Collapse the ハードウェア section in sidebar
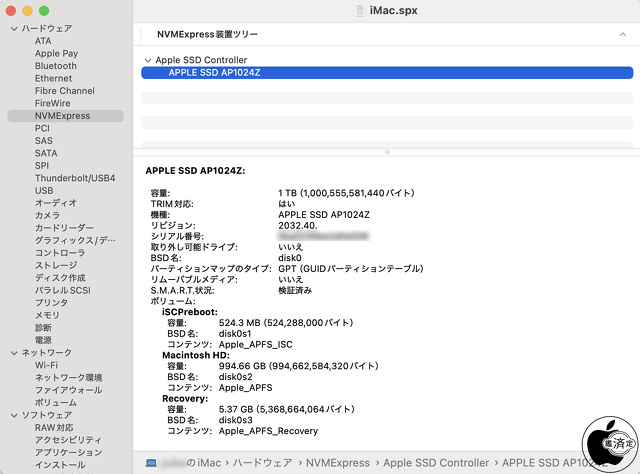 coord(14,28)
